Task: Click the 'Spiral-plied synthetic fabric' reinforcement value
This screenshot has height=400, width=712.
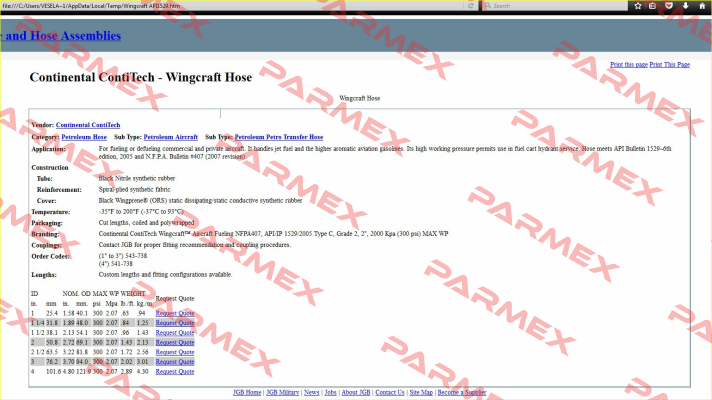Action: pos(134,189)
